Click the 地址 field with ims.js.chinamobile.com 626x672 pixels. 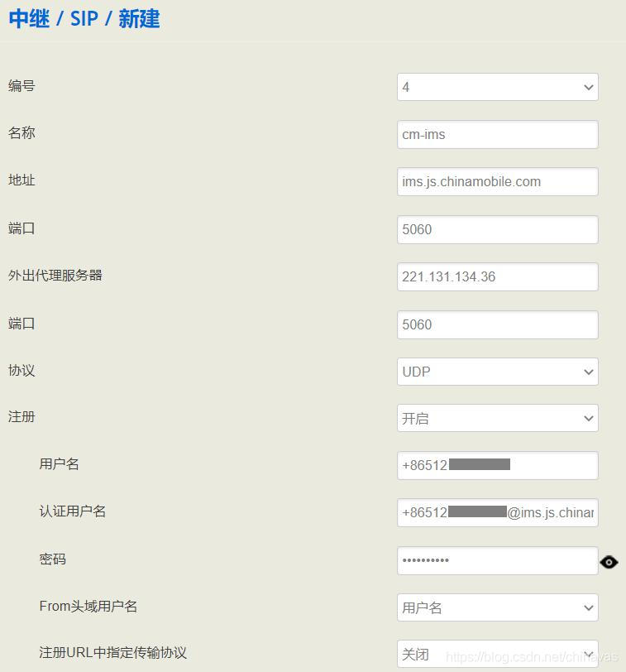click(497, 182)
